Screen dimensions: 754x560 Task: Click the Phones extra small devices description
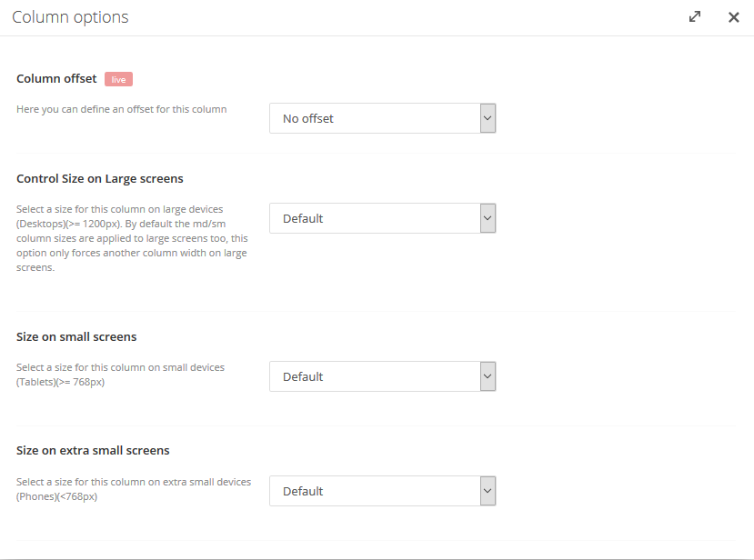click(134, 489)
